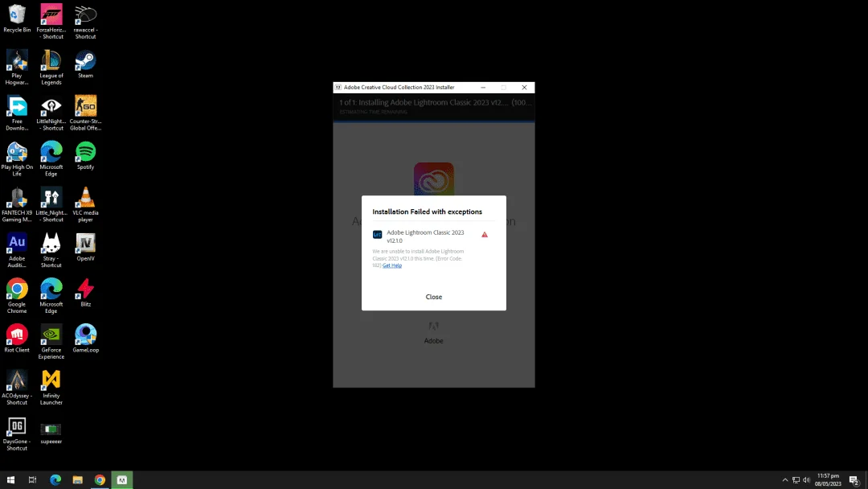This screenshot has width=868, height=489.
Task: Open the Get Help link
Action: 392,265
